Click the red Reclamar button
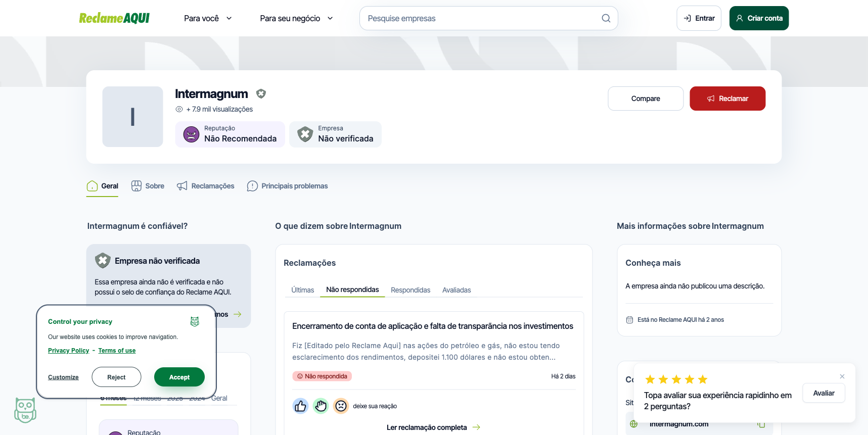The image size is (868, 435). click(x=727, y=99)
